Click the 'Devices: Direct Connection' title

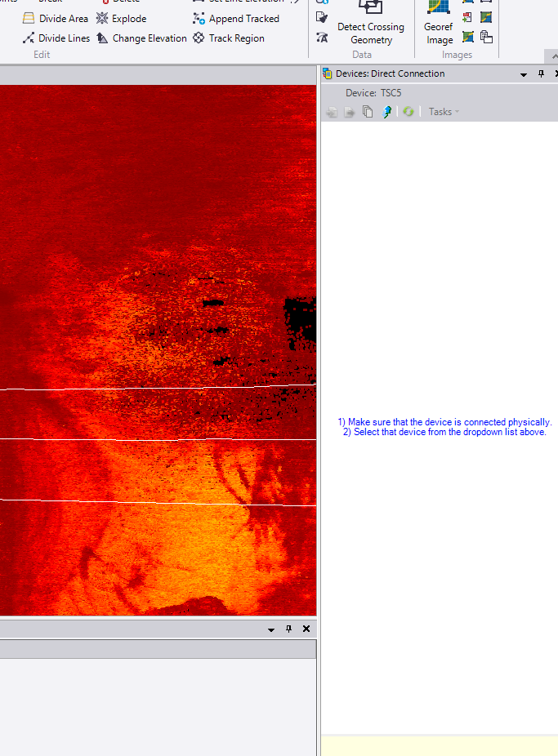[x=391, y=73]
